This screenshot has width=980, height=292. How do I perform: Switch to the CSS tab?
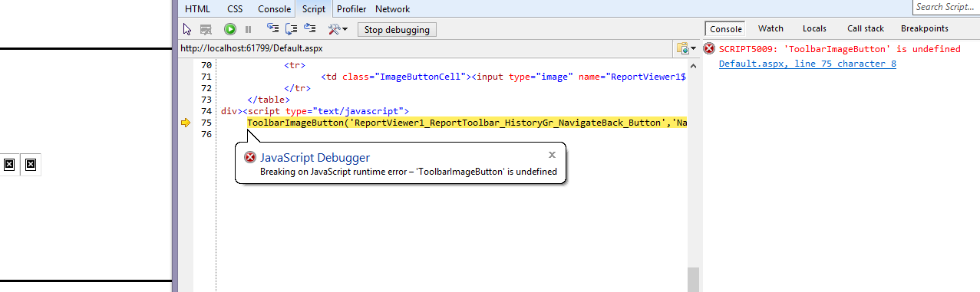click(235, 9)
